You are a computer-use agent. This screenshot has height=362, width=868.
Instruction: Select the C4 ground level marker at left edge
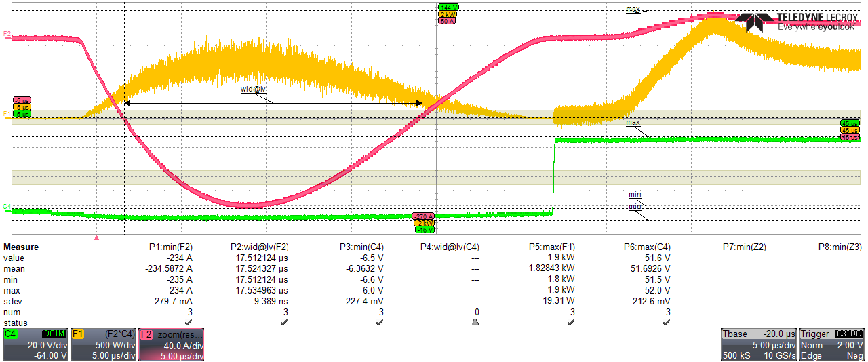click(7, 206)
